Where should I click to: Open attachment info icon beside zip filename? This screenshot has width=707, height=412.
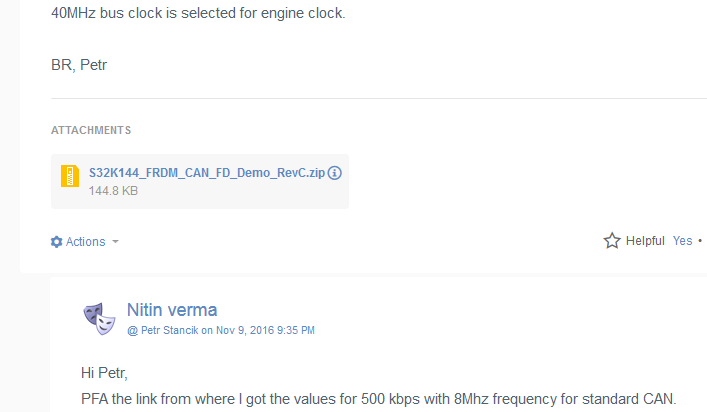pyautogui.click(x=335, y=173)
